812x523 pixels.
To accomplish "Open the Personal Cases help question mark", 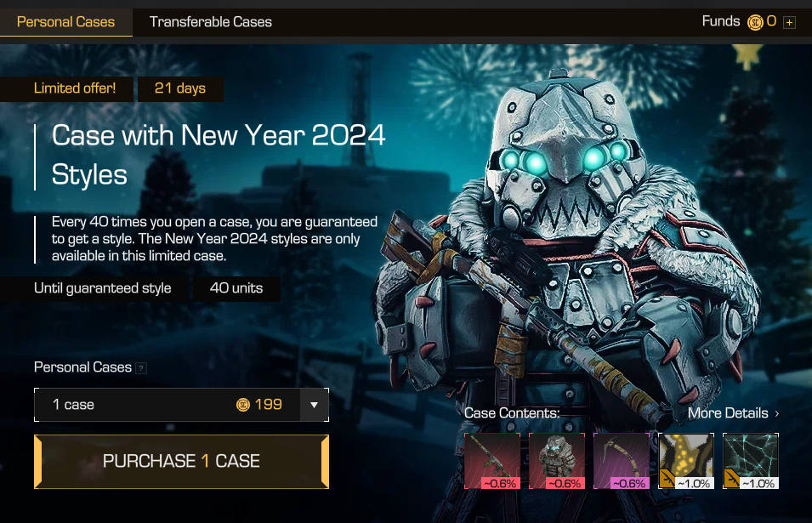I will [141, 368].
